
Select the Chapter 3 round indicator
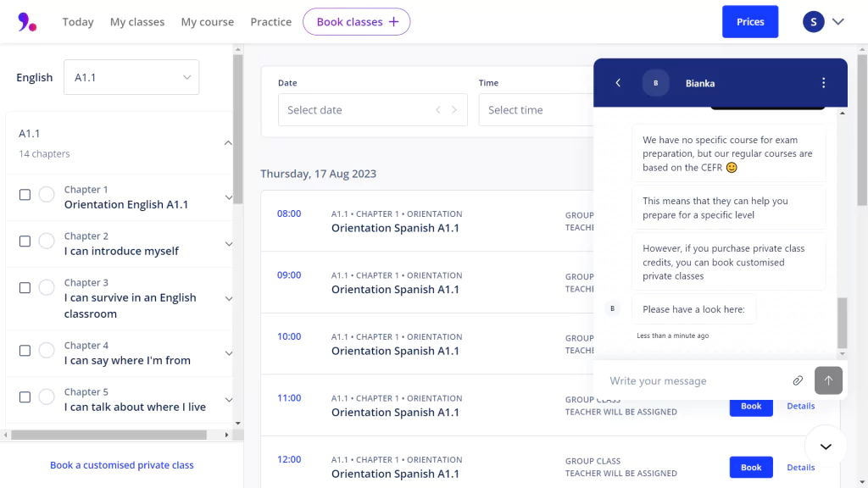(47, 288)
